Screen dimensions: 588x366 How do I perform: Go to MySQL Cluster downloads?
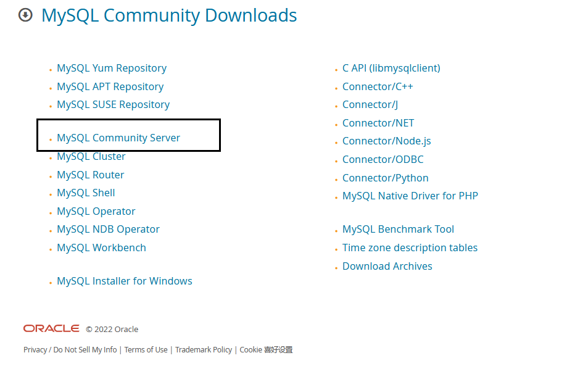click(91, 156)
